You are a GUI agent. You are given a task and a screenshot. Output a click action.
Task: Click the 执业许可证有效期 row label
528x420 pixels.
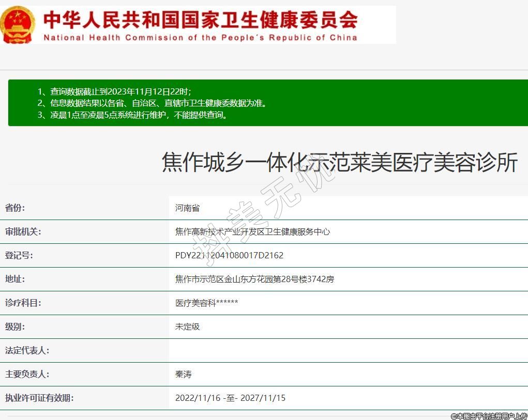pos(39,398)
